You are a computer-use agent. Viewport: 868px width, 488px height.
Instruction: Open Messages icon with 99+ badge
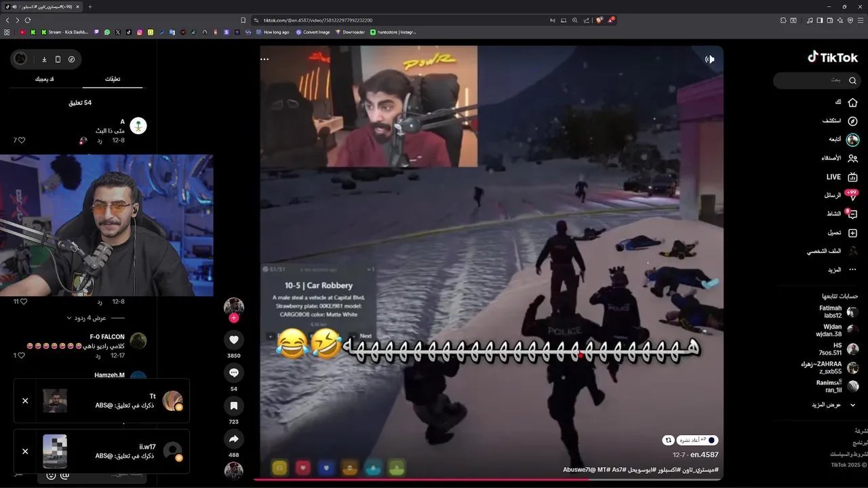(852, 195)
